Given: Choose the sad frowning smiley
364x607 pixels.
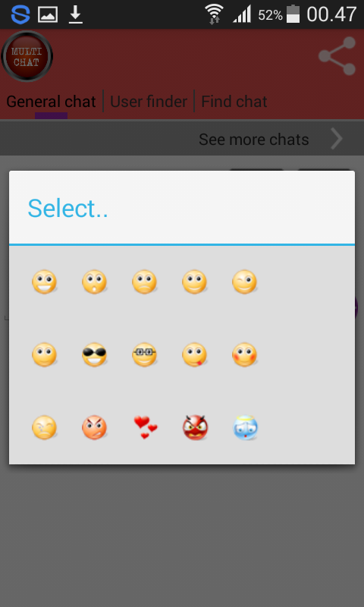Looking at the screenshot, I should [144, 281].
